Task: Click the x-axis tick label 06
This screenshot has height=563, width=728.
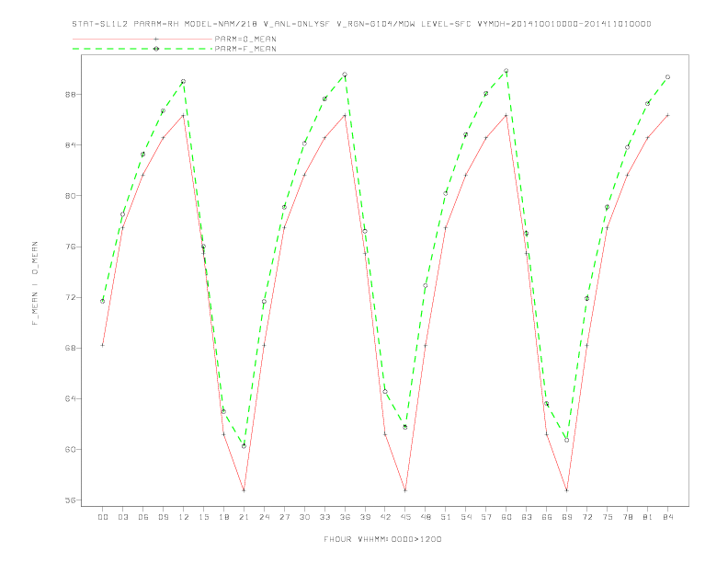Action: pos(143,517)
